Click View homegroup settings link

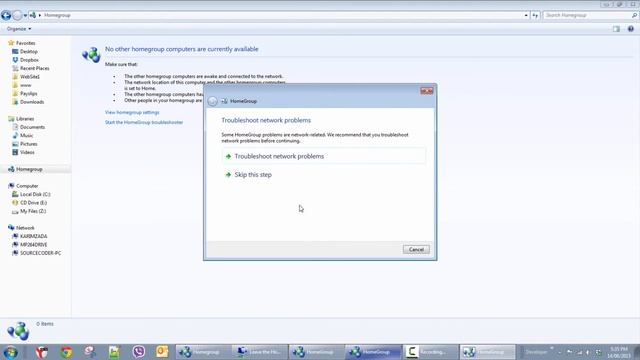pyautogui.click(x=132, y=112)
